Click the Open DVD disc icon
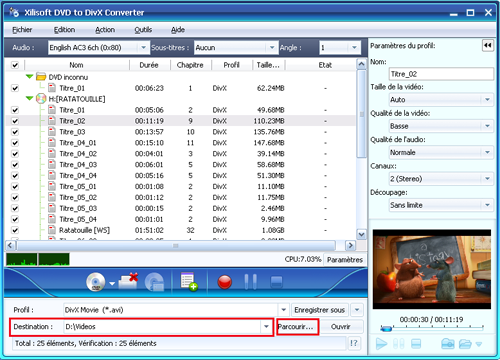Image resolution: width=500 pixels, height=360 pixels. (96, 282)
